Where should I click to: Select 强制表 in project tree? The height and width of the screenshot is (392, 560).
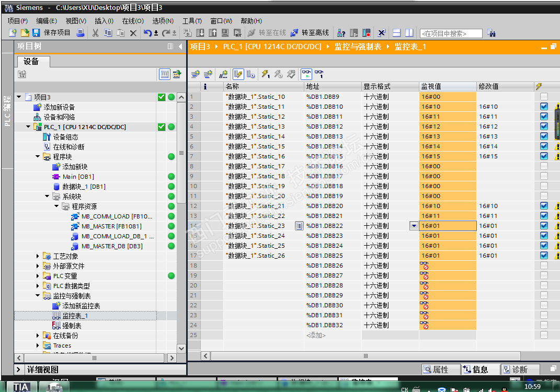tap(72, 326)
